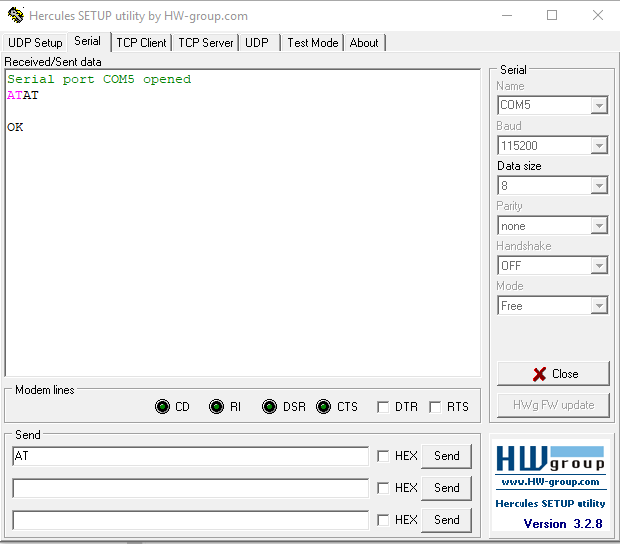Open the COM5 port Name dropdown
The height and width of the screenshot is (544, 620).
pos(599,106)
